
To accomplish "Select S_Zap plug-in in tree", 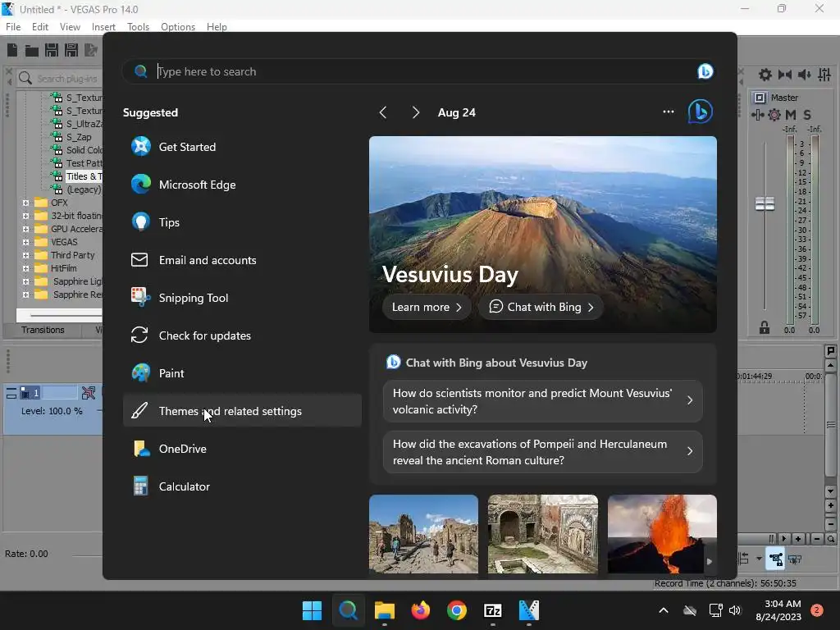I will pyautogui.click(x=78, y=137).
